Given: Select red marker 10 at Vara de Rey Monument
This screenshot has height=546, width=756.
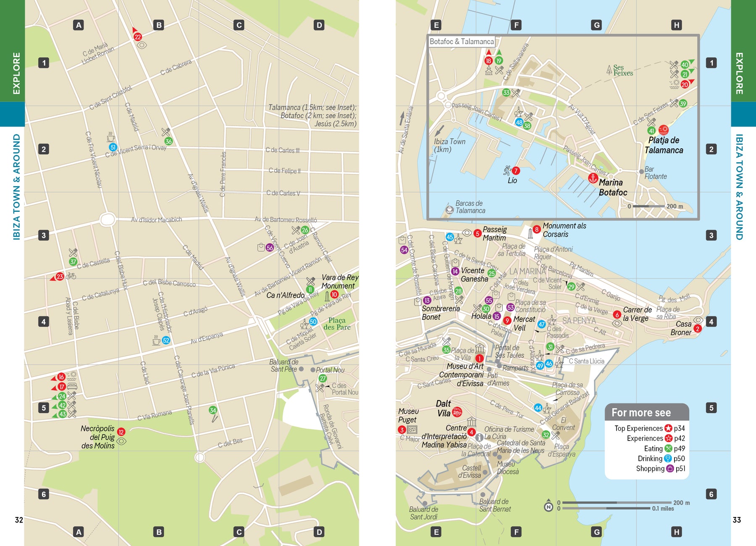Looking at the screenshot, I should tap(334, 295).
